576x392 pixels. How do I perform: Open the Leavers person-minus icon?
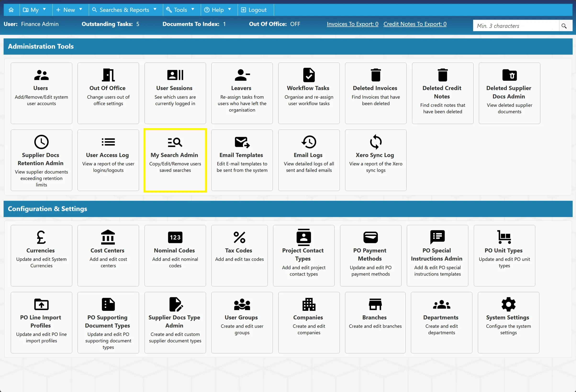click(x=242, y=75)
